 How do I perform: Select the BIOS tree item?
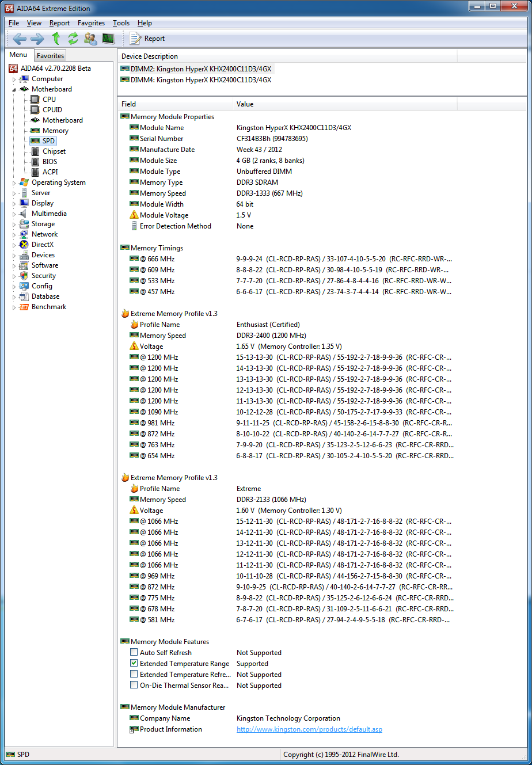tap(50, 162)
